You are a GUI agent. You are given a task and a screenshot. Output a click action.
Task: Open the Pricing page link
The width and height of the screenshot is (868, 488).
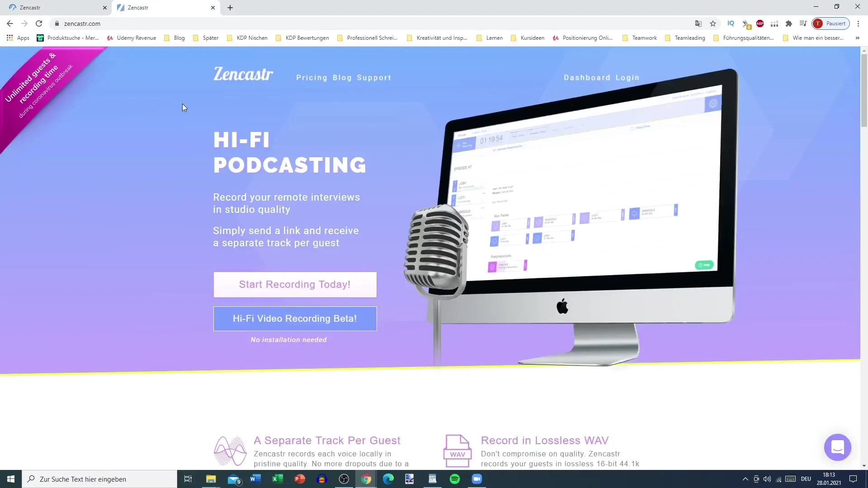tap(311, 78)
